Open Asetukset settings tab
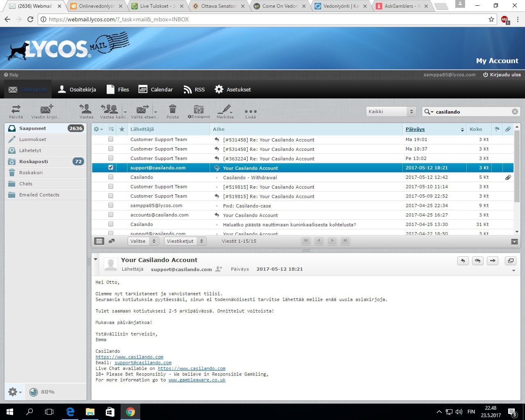Image resolution: width=525 pixels, height=420 pixels. tap(233, 89)
